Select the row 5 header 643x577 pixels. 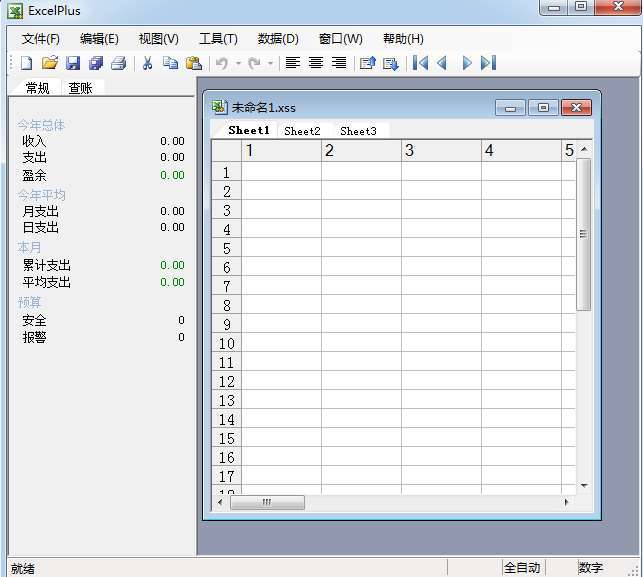[227, 248]
